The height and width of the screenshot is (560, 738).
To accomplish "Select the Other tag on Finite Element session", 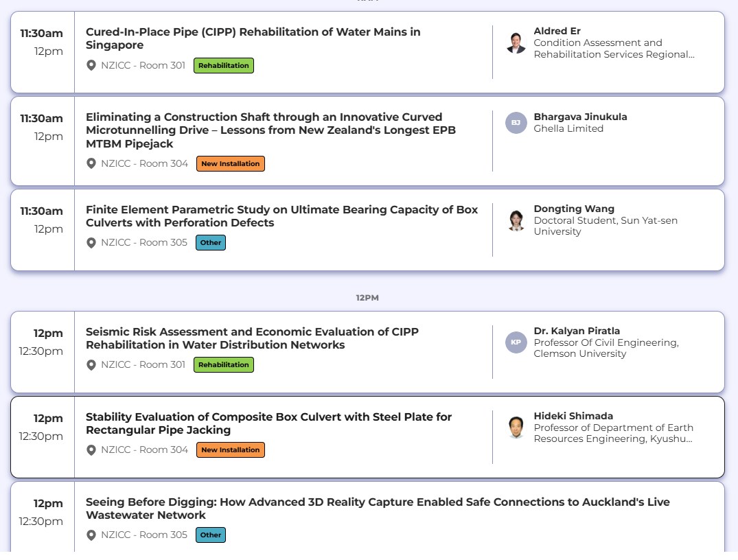I will pyautogui.click(x=210, y=243).
